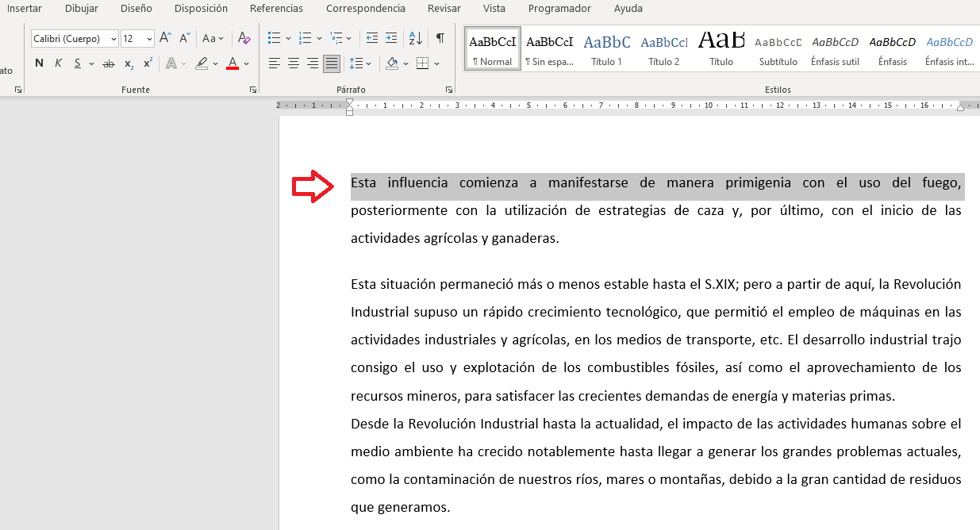The image size is (980, 530).
Task: Apply the Título 1 style
Action: [x=607, y=49]
